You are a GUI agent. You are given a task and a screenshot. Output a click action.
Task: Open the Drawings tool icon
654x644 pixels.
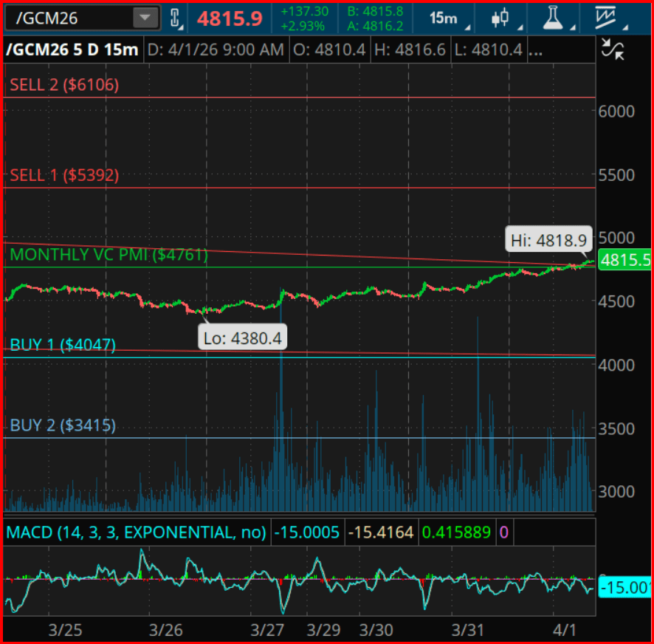click(607, 18)
